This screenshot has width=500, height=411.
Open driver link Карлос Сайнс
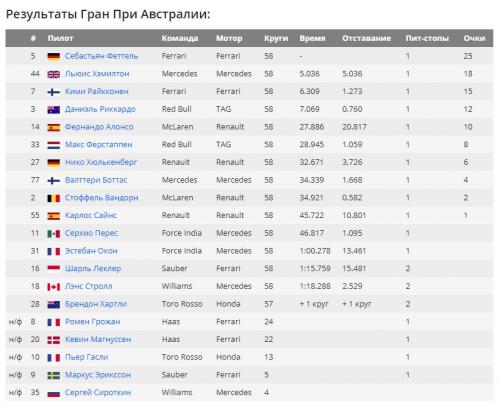pyautogui.click(x=91, y=215)
